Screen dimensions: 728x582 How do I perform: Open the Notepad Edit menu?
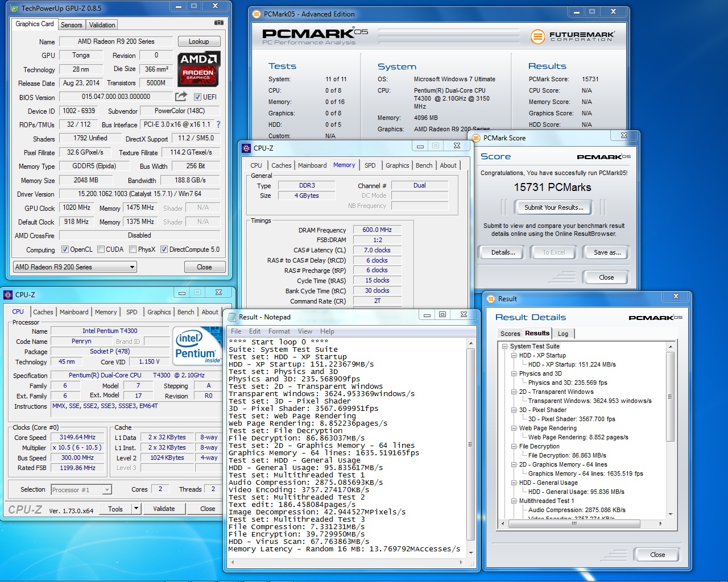(x=255, y=331)
